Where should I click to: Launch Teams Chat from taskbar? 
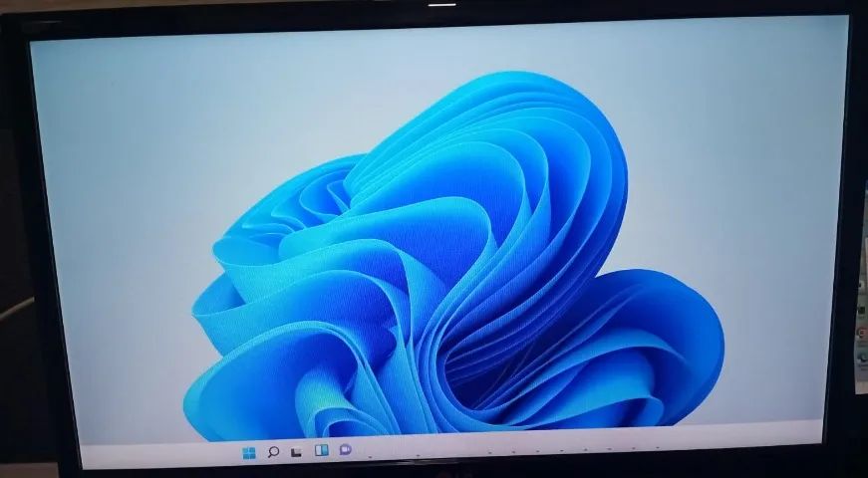click(345, 449)
